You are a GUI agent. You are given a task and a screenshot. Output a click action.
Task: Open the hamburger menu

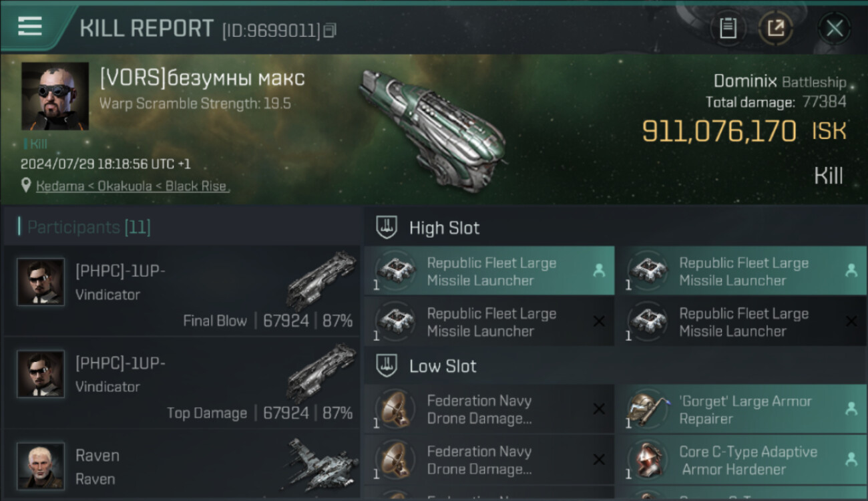click(x=30, y=27)
